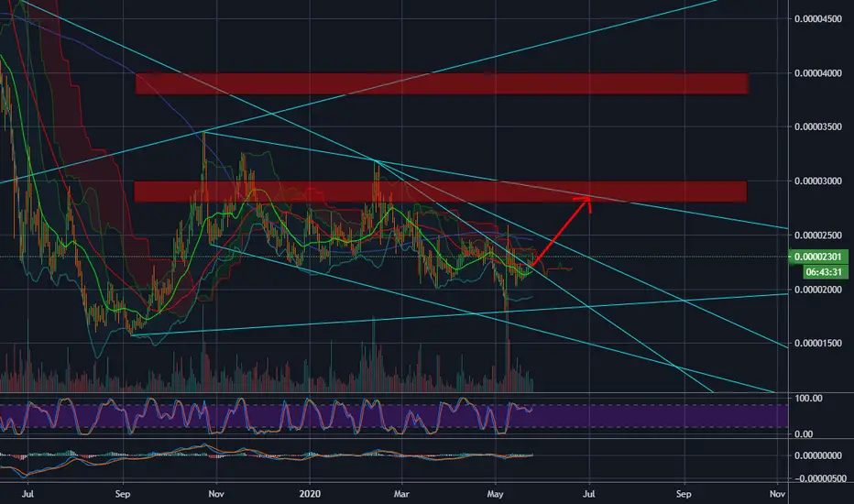
Task: Click the 0.00002000 price axis label
Action: (818, 290)
